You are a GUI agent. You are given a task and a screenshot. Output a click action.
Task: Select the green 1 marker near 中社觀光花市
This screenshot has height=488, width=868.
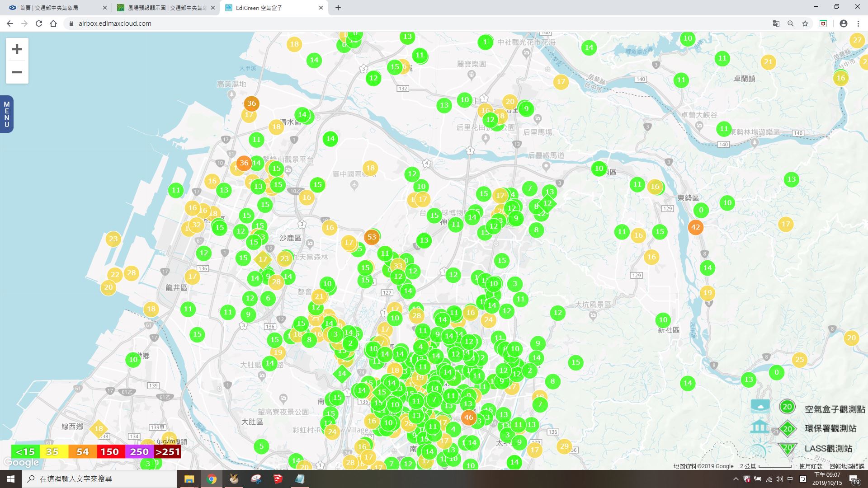coord(485,42)
